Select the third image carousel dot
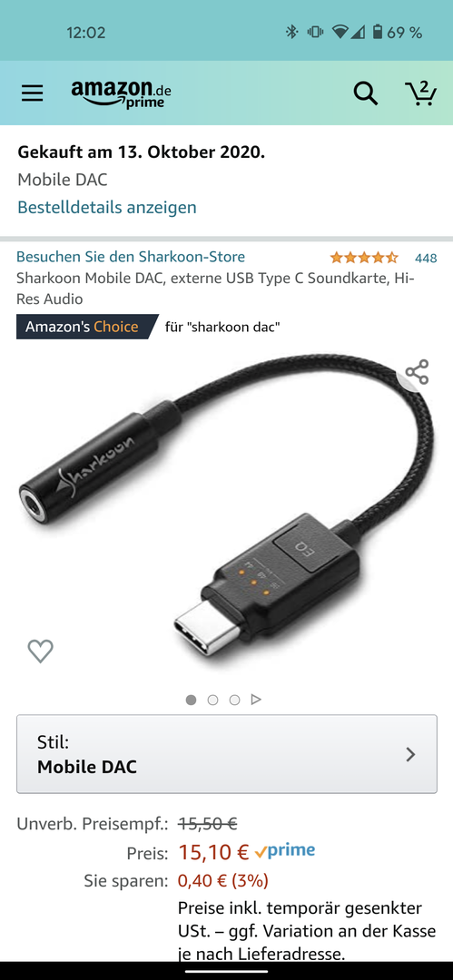 (234, 700)
